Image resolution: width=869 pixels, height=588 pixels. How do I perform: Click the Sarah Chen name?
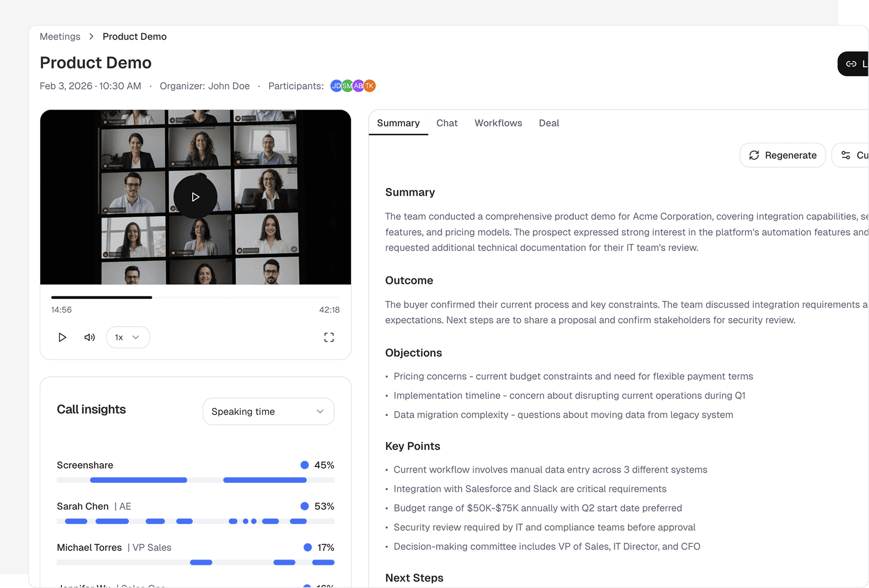(83, 506)
